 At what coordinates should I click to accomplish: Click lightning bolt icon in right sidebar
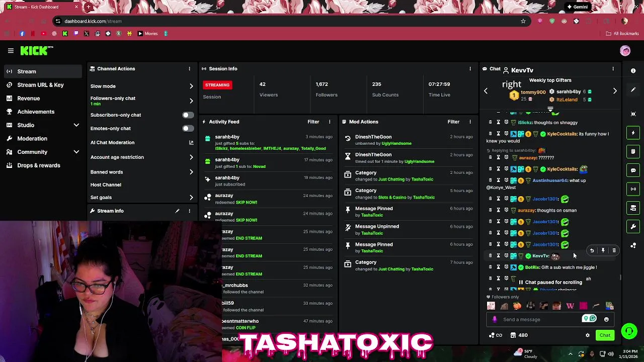coord(633,133)
